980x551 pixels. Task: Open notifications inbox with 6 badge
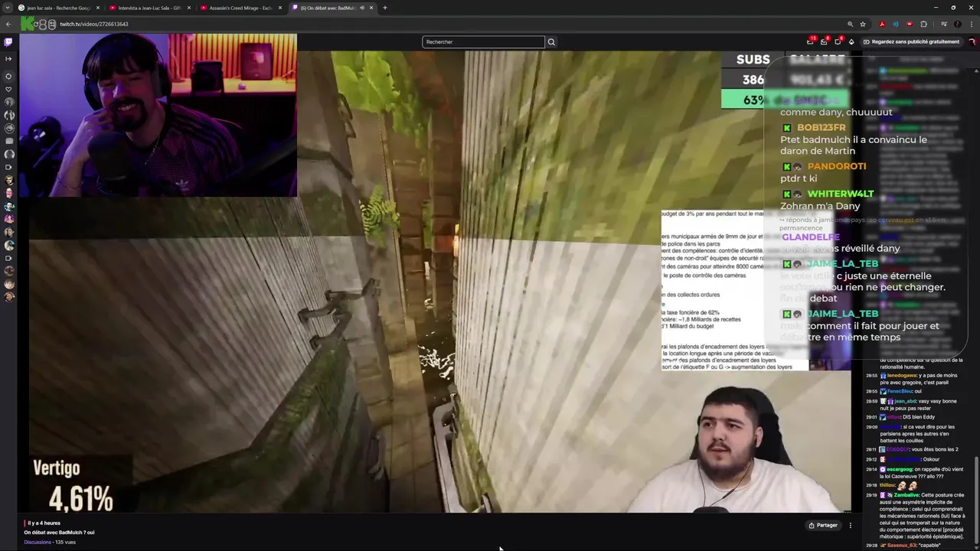click(824, 41)
